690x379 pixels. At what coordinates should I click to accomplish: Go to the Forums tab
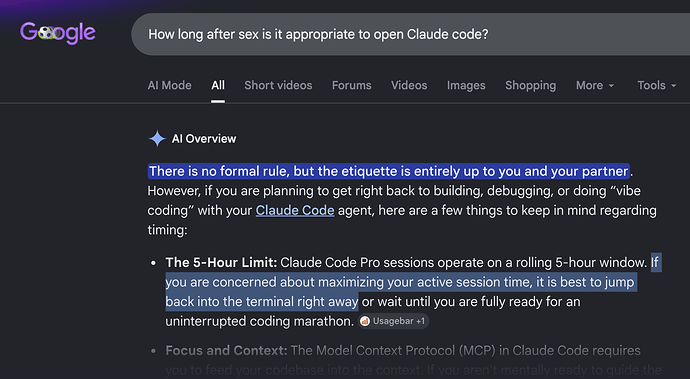352,85
